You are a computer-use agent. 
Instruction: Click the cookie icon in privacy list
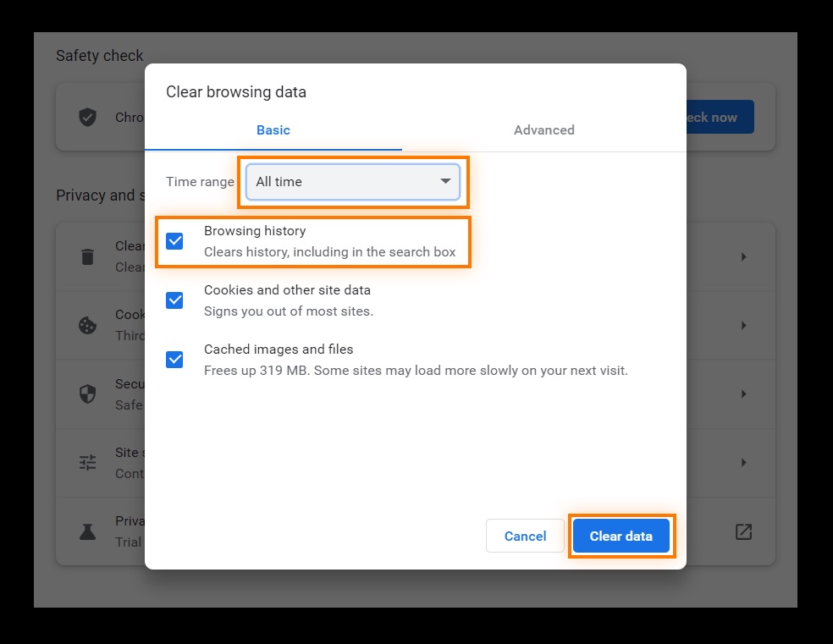(x=88, y=325)
